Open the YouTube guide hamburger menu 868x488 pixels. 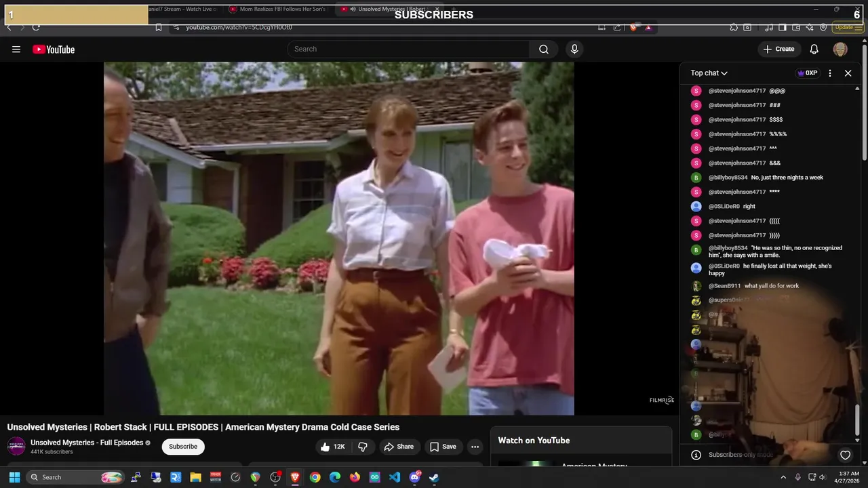16,49
